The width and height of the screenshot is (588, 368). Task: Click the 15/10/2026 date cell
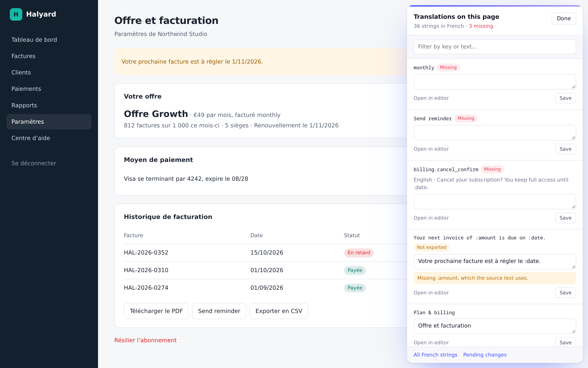click(x=267, y=253)
